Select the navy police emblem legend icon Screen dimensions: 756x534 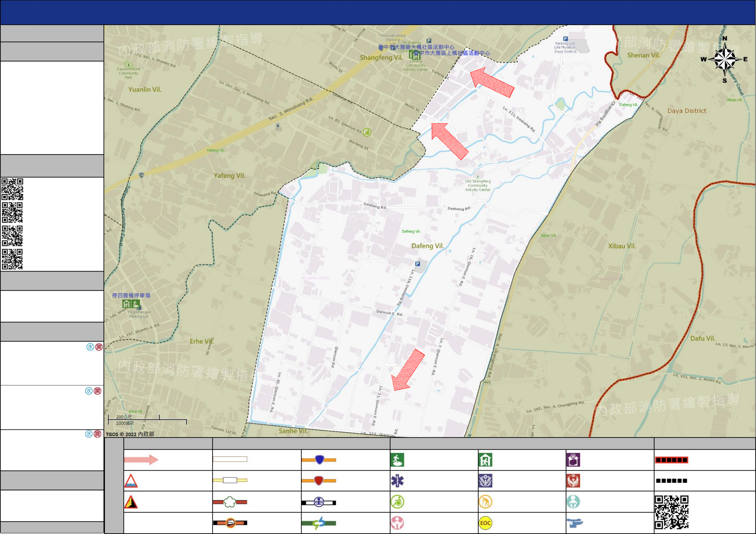tap(485, 481)
